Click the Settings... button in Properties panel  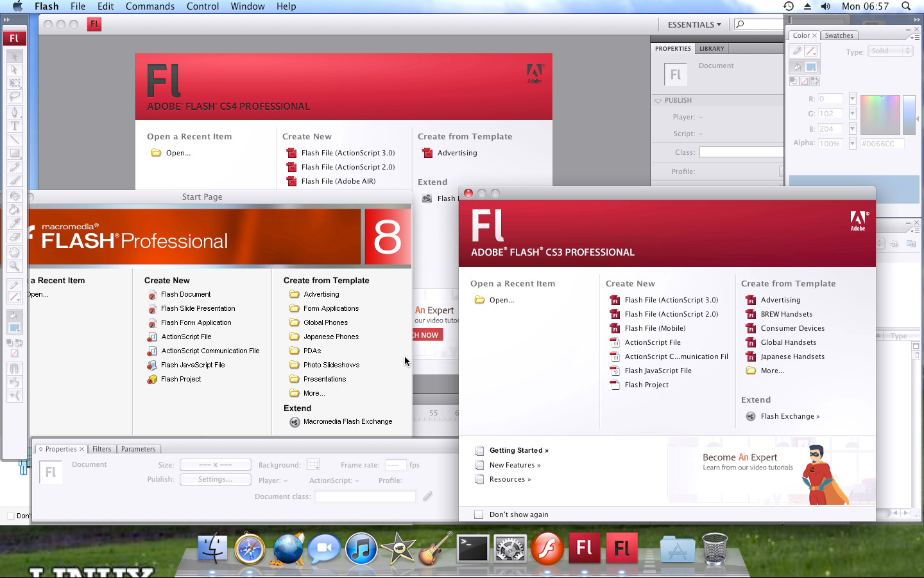(x=215, y=479)
